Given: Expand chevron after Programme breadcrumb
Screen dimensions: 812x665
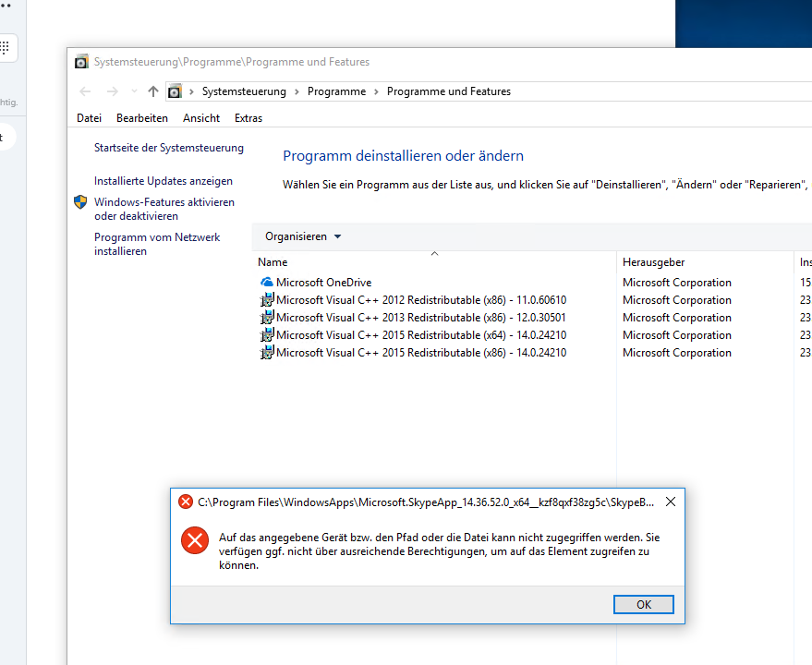Looking at the screenshot, I should pos(376,91).
